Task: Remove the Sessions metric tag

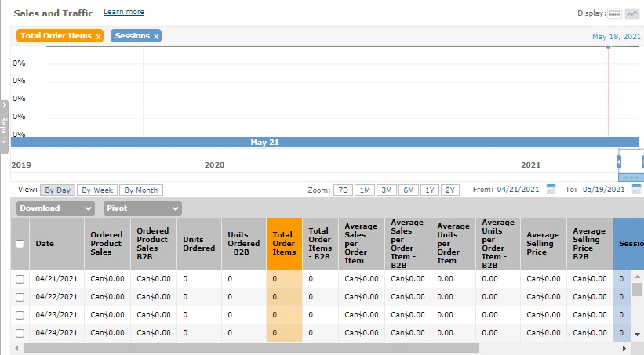Action: (x=156, y=37)
